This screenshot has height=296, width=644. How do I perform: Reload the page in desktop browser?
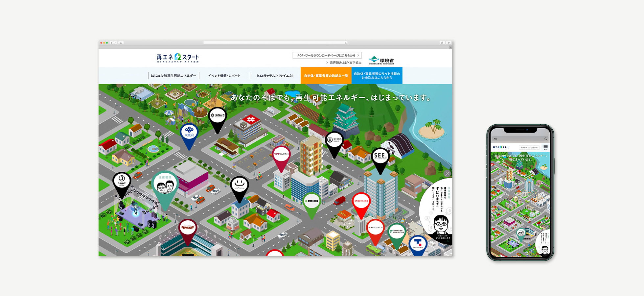pyautogui.click(x=346, y=43)
